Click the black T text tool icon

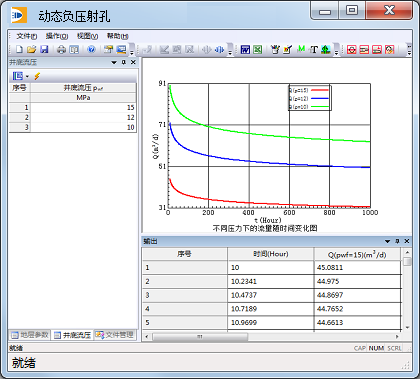tap(314, 50)
